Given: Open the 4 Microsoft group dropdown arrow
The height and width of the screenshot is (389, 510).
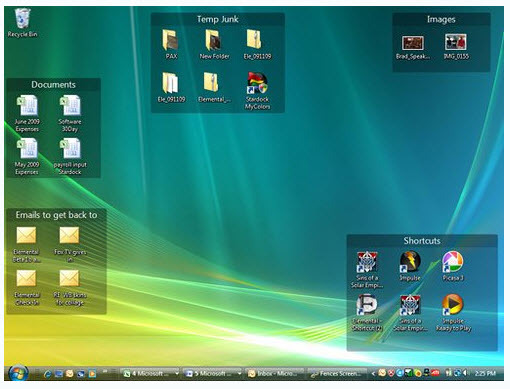Looking at the screenshot, I should tap(177, 374).
